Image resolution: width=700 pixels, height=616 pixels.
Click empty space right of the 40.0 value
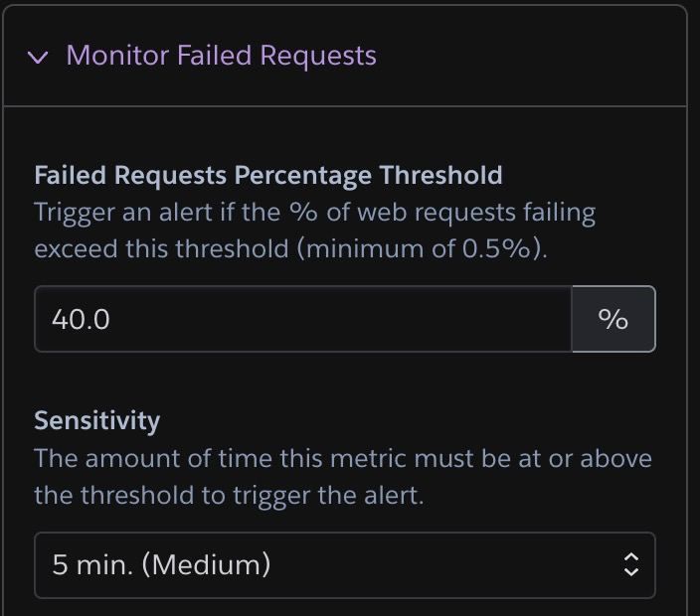click(348, 319)
